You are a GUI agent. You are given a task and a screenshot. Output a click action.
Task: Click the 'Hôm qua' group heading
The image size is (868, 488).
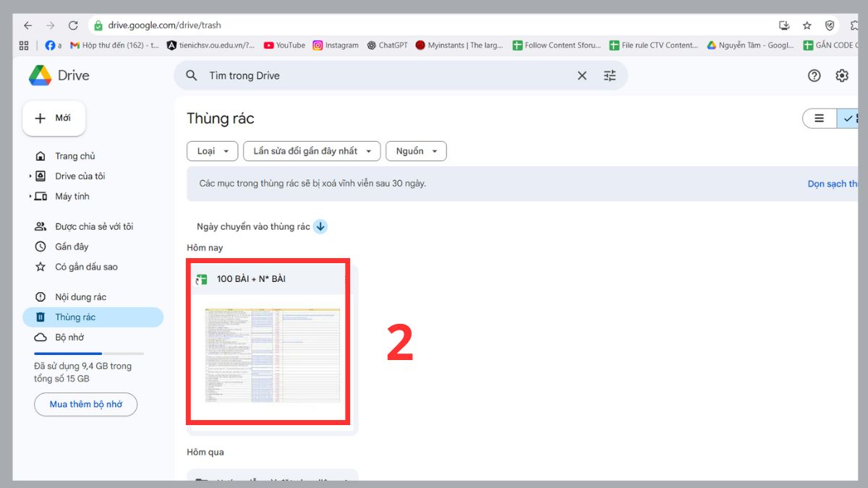click(205, 453)
